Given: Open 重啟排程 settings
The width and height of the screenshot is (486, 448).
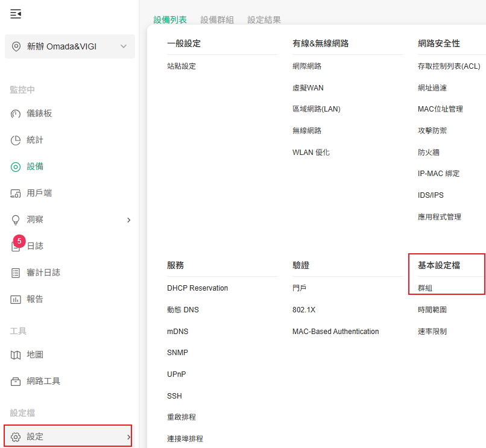Looking at the screenshot, I should [x=181, y=417].
